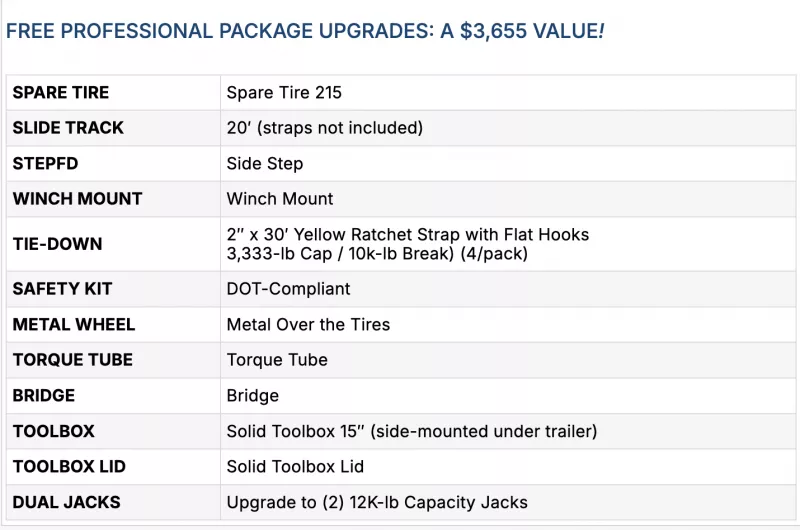Select the WINCH MOUNT row label
The height and width of the screenshot is (530, 800).
(77, 198)
